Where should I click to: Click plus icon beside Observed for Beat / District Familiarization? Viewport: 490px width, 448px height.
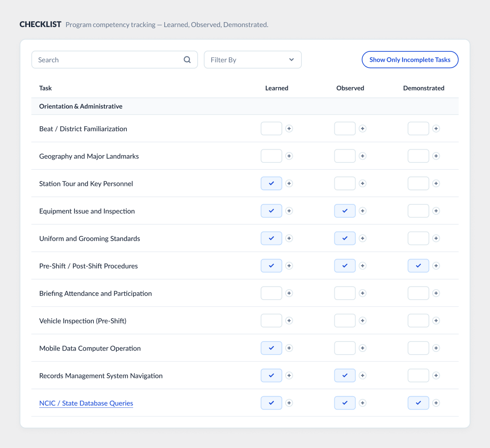tap(362, 129)
